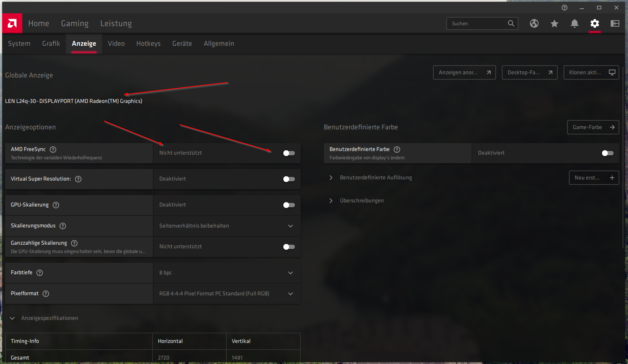628x364 pixels.
Task: Enable Benutzerdefinierte Farbe switch
Action: pos(607,153)
